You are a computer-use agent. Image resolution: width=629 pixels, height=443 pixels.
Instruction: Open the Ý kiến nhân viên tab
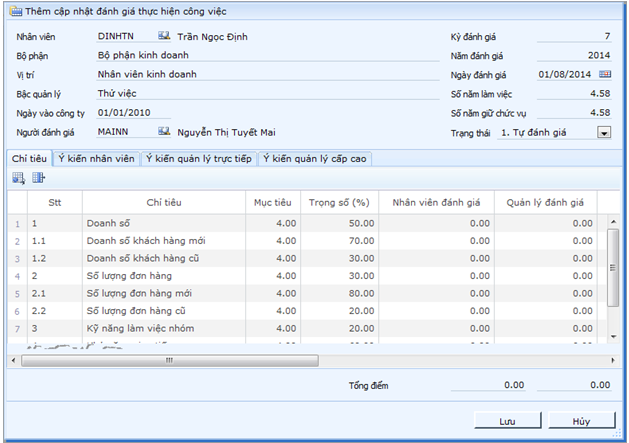98,158
